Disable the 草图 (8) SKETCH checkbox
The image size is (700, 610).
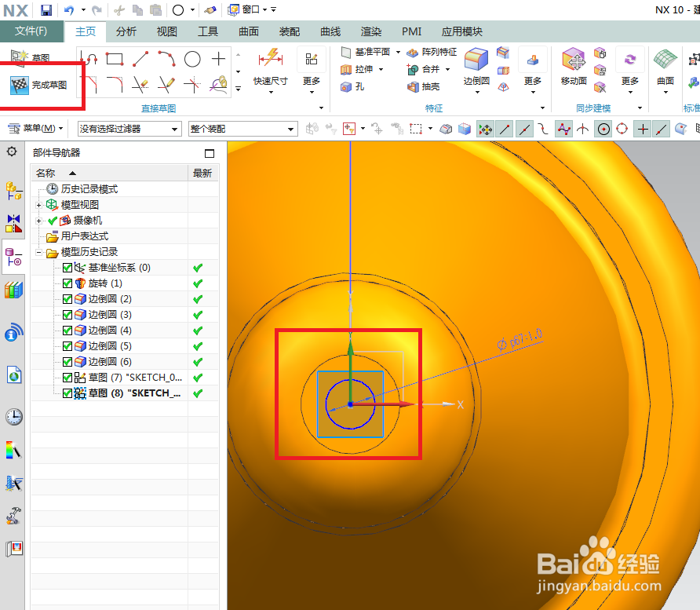tap(67, 393)
